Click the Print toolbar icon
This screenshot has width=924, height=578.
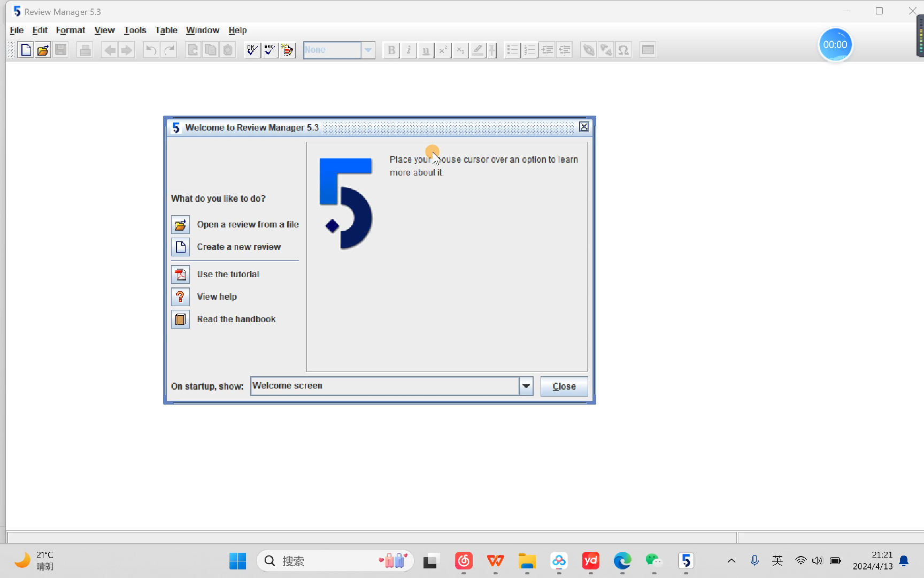85,50
